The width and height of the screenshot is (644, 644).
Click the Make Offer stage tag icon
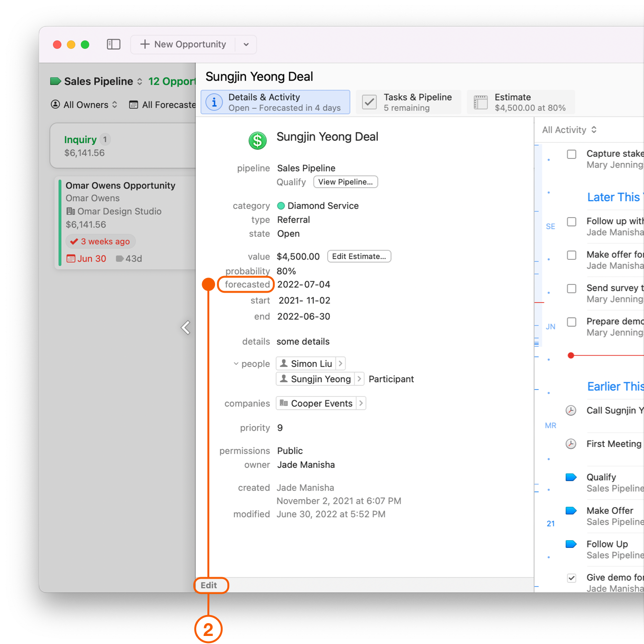tap(571, 510)
